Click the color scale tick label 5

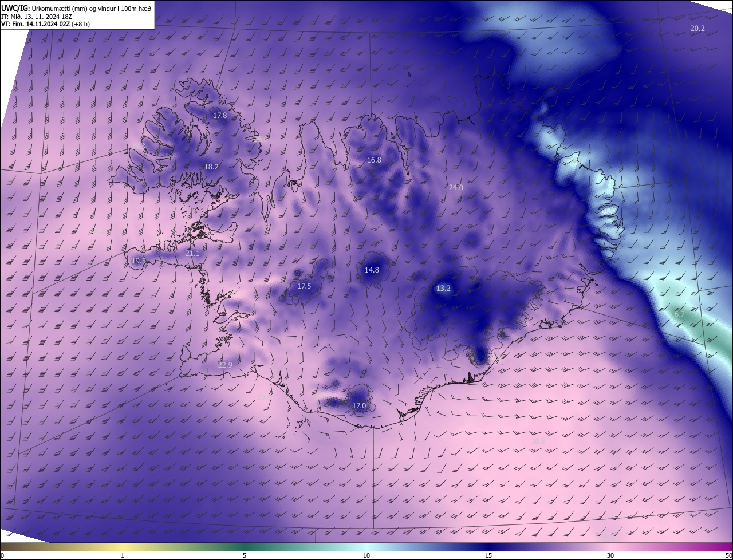pyautogui.click(x=245, y=555)
